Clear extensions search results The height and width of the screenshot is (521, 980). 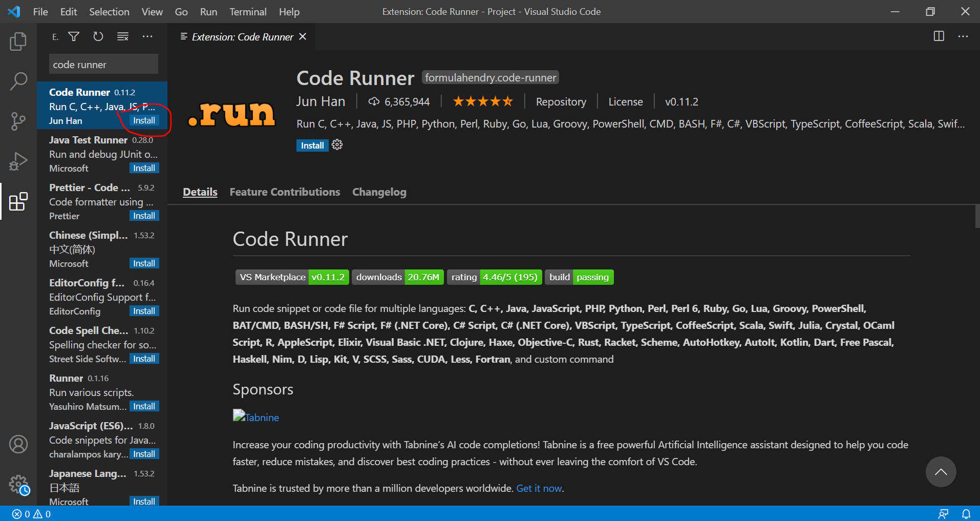[x=123, y=36]
